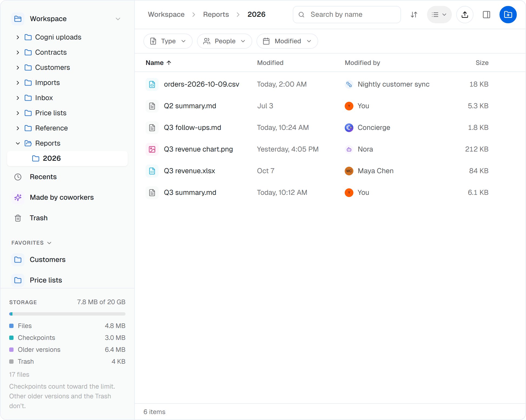This screenshot has width=526, height=420.
Task: Expand the Inbox folder
Action: 18,98
